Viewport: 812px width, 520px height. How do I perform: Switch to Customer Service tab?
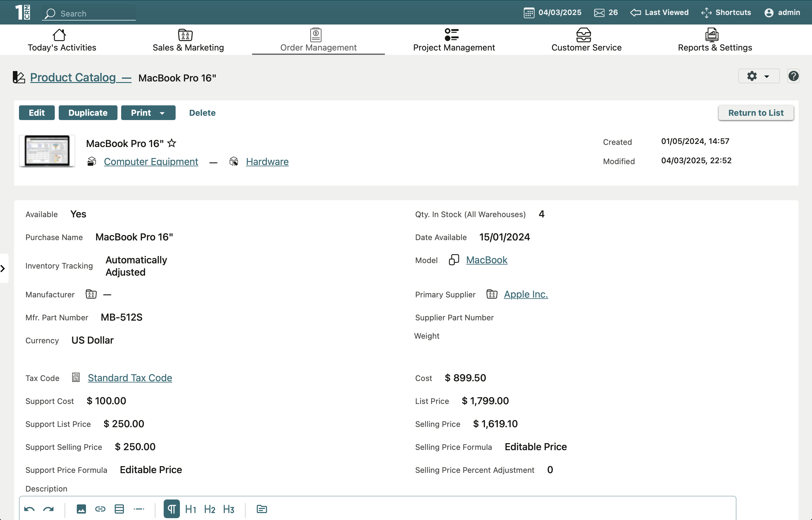point(586,40)
